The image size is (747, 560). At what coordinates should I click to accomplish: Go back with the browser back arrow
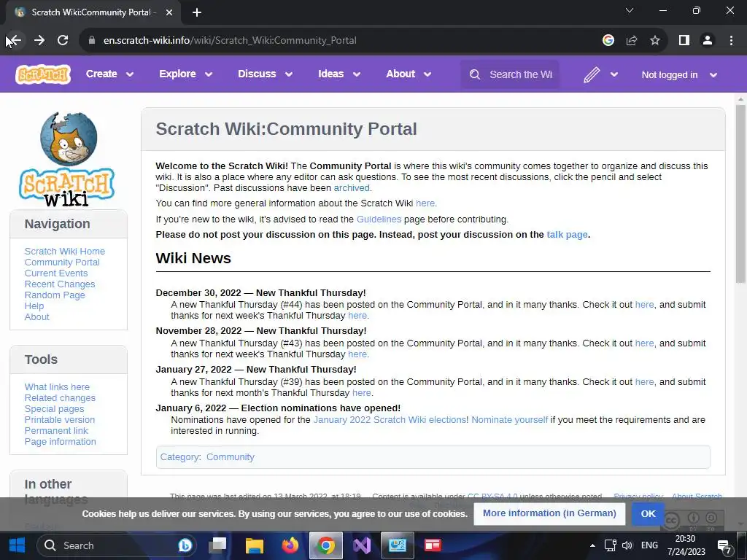click(15, 41)
